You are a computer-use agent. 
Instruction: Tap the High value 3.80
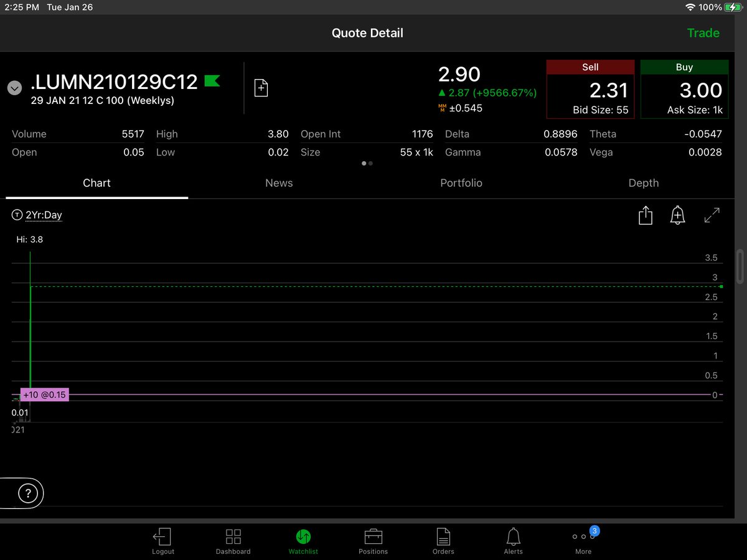coord(278,134)
